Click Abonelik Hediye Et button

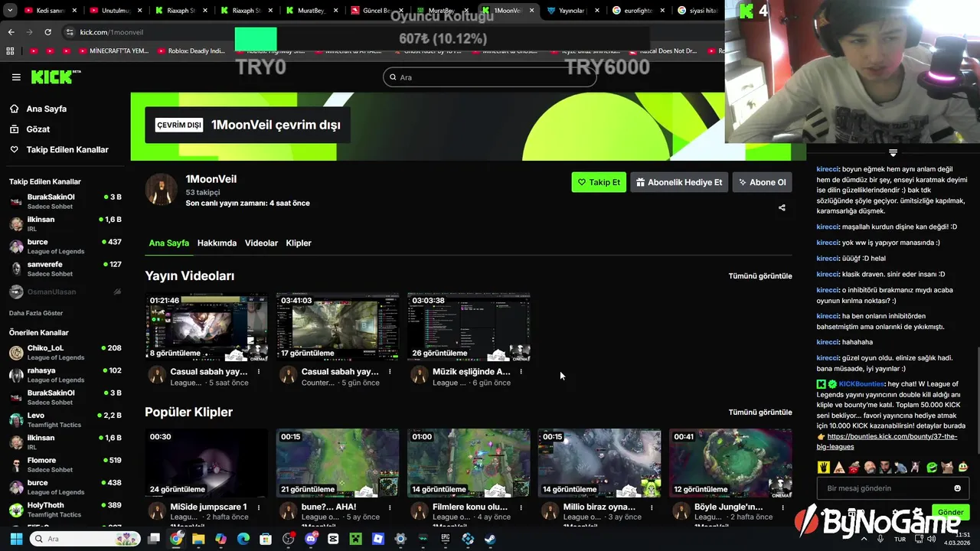pyautogui.click(x=679, y=182)
